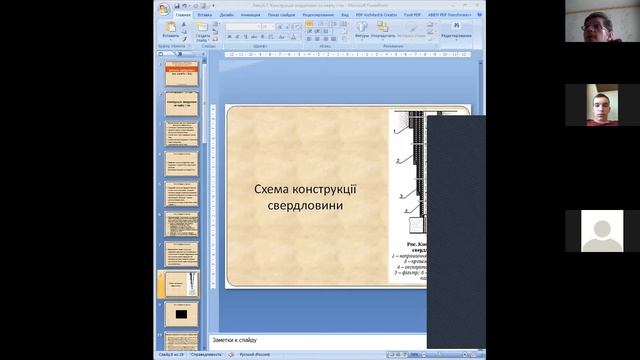640x360 pixels.
Task: Click the 'Русский (Россия)' language indicator
Action: (x=254, y=355)
